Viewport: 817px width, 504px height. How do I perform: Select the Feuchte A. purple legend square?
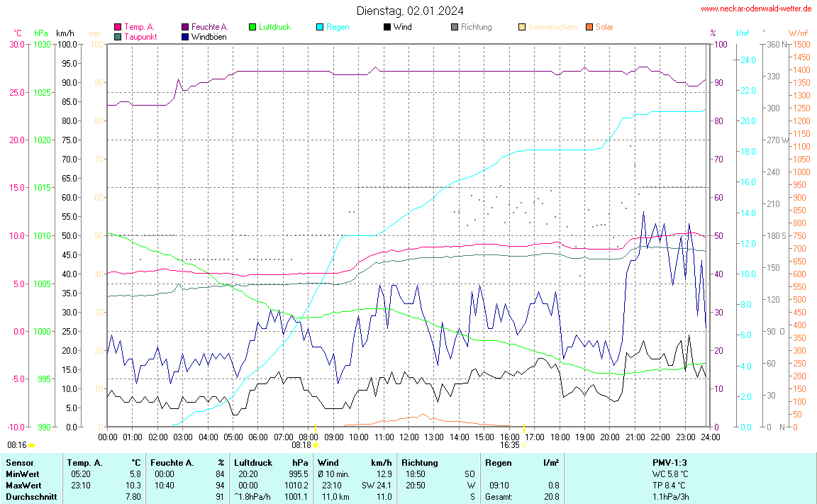(x=185, y=27)
